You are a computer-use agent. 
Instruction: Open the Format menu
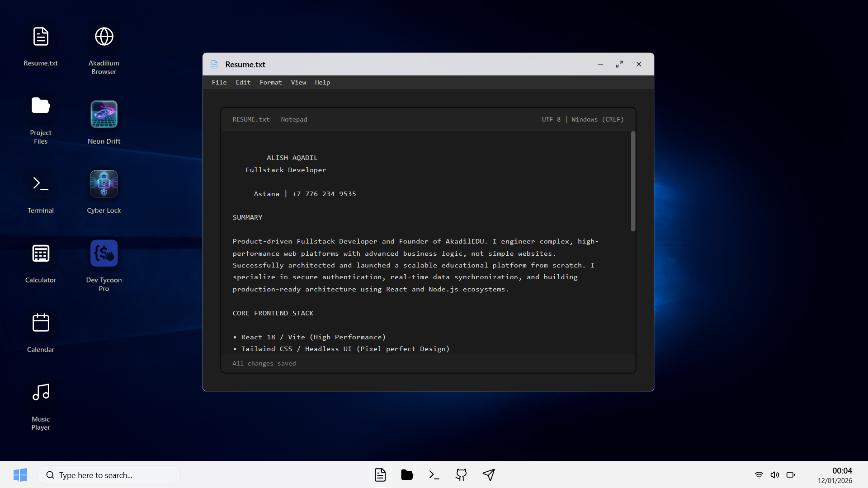coord(271,82)
